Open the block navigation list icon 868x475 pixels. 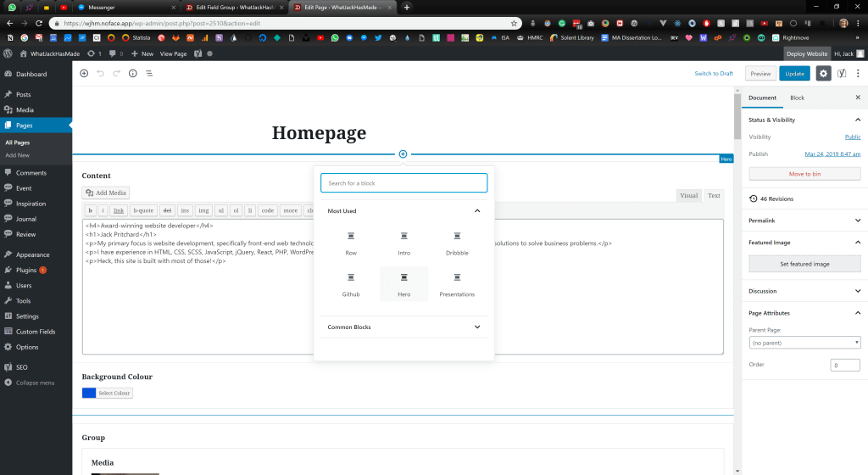(149, 74)
